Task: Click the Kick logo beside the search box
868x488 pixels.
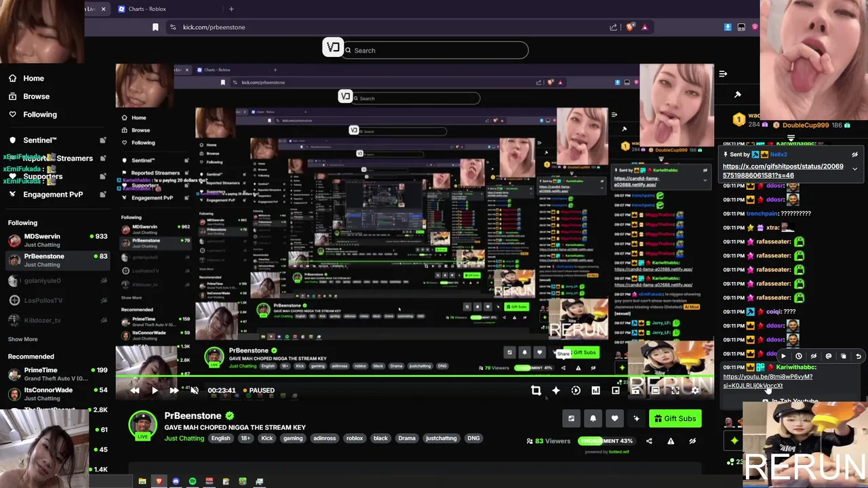Action: [333, 47]
